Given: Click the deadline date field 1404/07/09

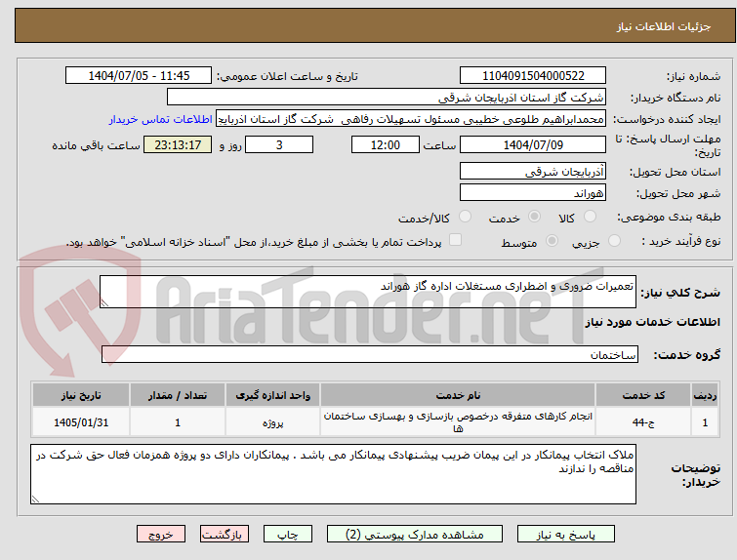Looking at the screenshot, I should 533,144.
